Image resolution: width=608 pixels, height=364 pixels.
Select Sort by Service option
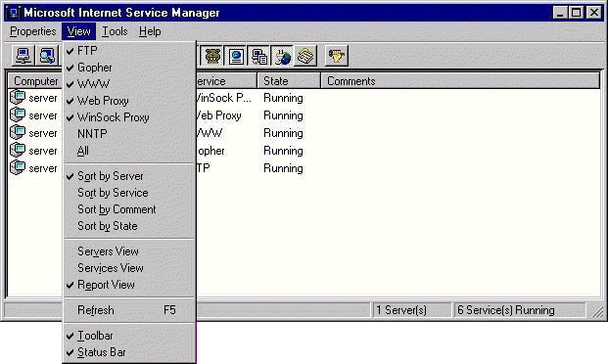(128, 193)
